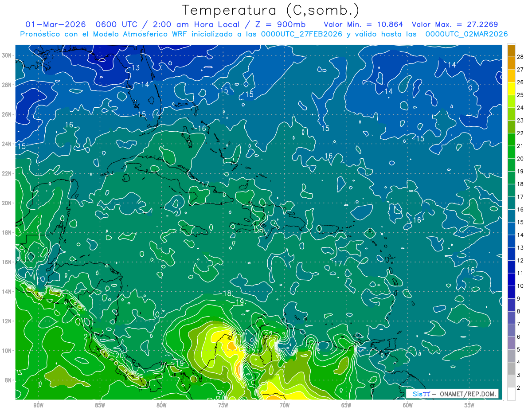Click the 80W longitude axis label

[x=161, y=405]
